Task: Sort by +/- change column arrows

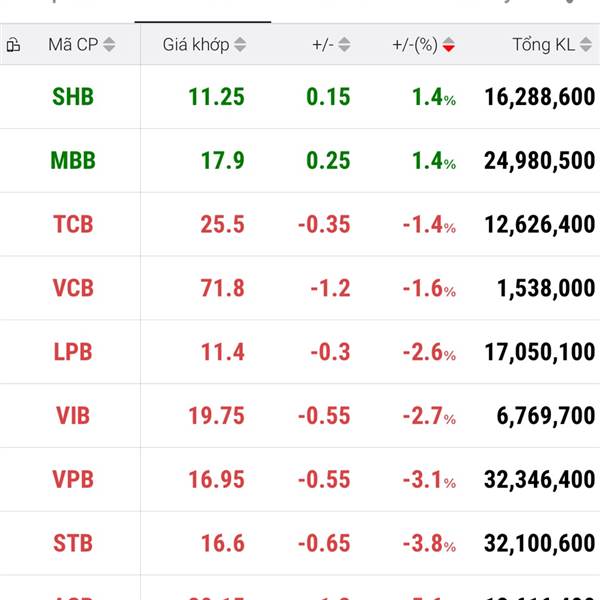Action: (344, 45)
